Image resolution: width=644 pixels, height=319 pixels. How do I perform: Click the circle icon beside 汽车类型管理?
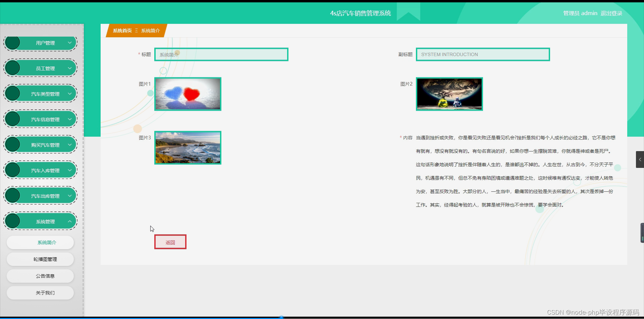point(13,94)
